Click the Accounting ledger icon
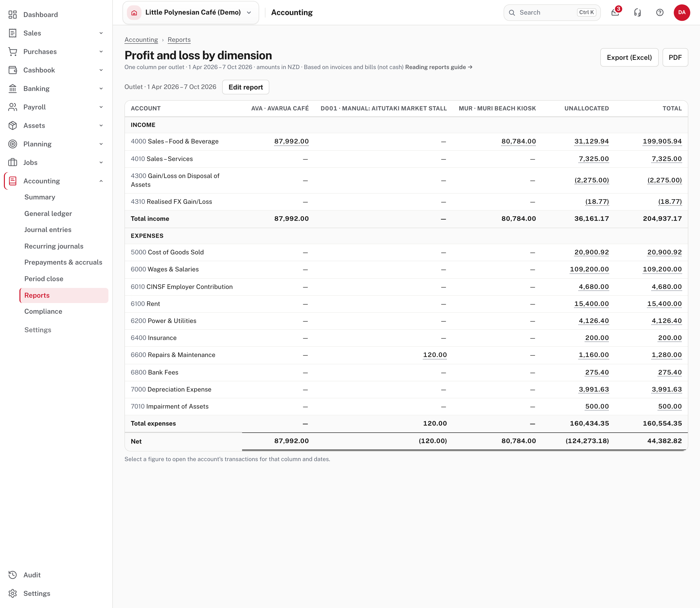 pos(13,181)
